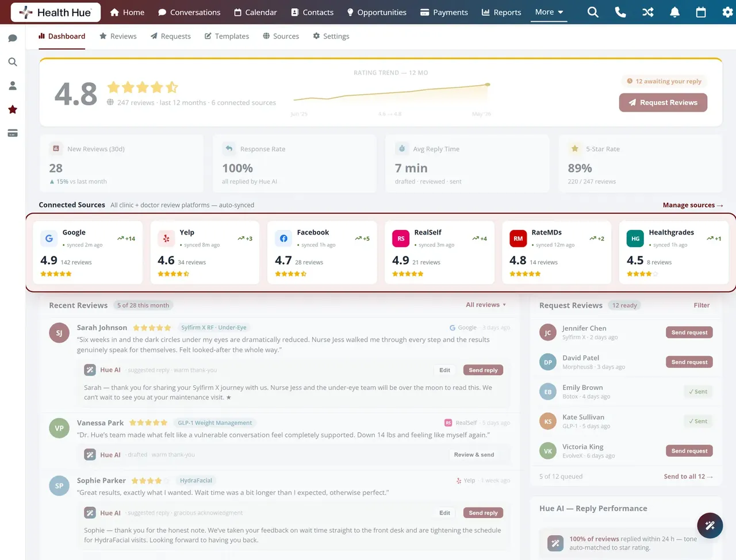Click the Health Hue logo
Image resolution: width=736 pixels, height=560 pixels.
tap(55, 12)
